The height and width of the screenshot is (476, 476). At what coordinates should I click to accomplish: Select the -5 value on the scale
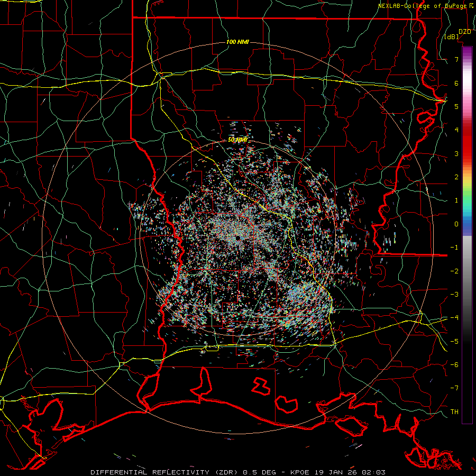tap(454, 342)
